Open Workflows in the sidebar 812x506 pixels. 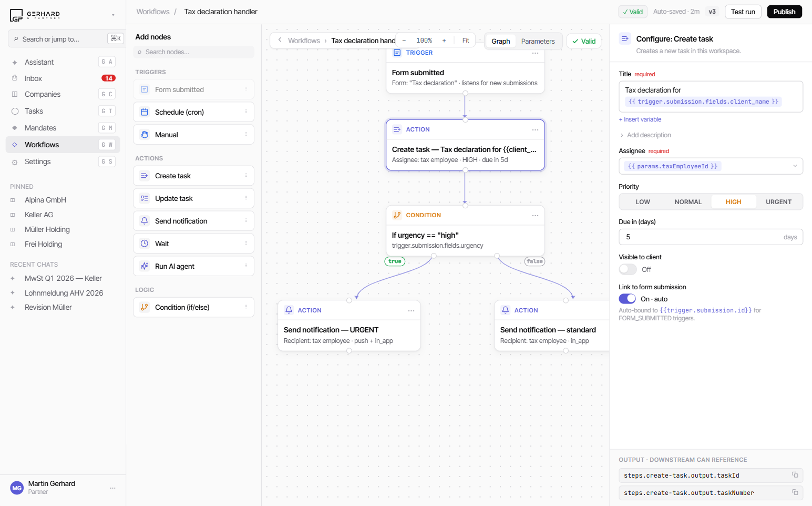[x=63, y=145]
